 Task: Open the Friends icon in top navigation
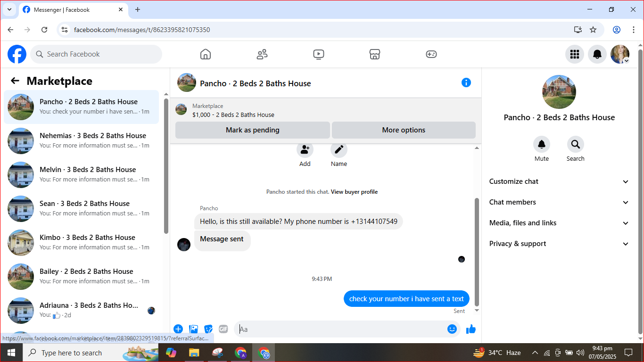(262, 54)
